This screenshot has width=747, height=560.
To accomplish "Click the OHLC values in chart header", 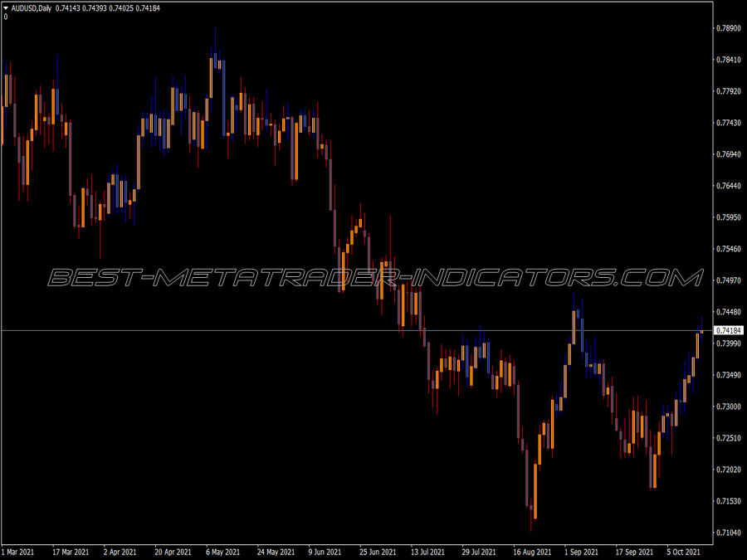I will pyautogui.click(x=108, y=8).
